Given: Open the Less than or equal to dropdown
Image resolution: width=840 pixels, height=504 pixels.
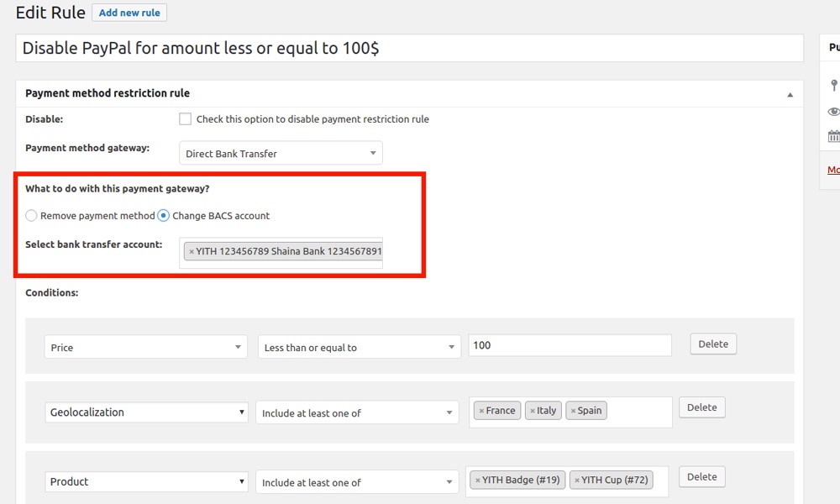Looking at the screenshot, I should (359, 347).
